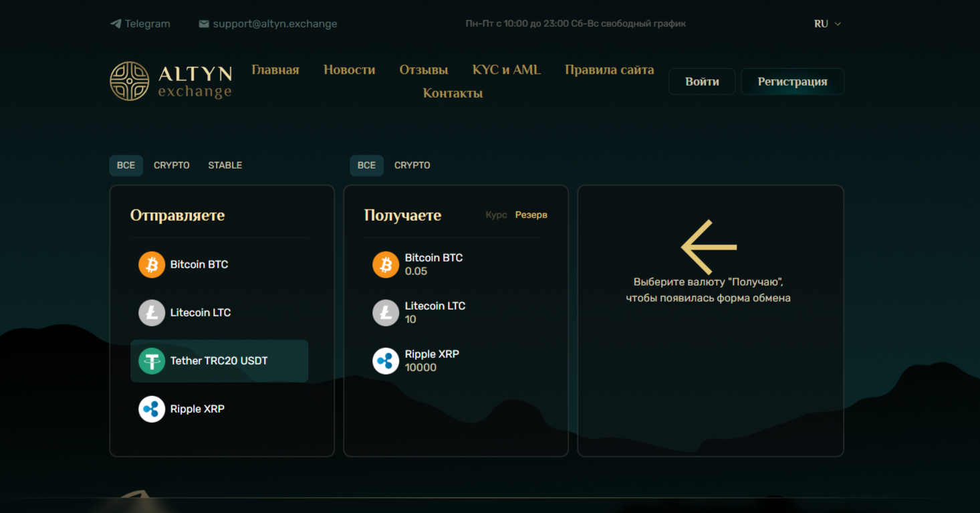The width and height of the screenshot is (980, 513).
Task: Click the Войти button
Action: click(702, 82)
